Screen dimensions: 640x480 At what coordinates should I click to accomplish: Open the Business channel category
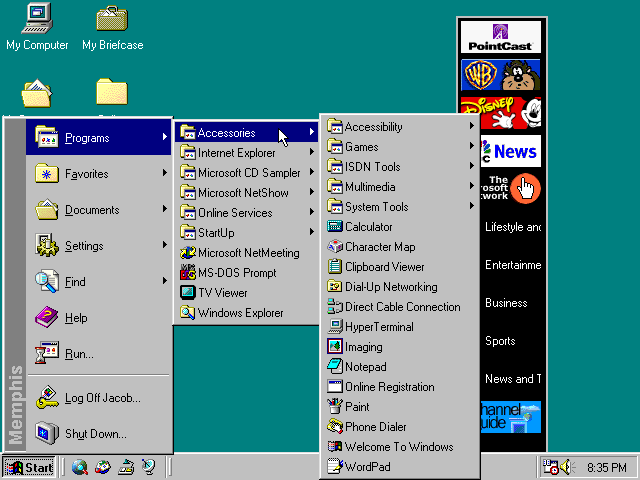coord(506,303)
